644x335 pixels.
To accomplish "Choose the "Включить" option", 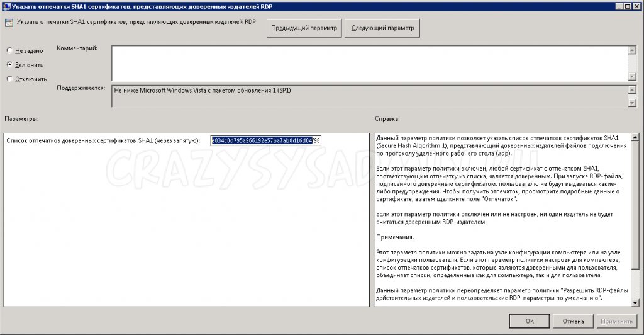I will [x=9, y=65].
